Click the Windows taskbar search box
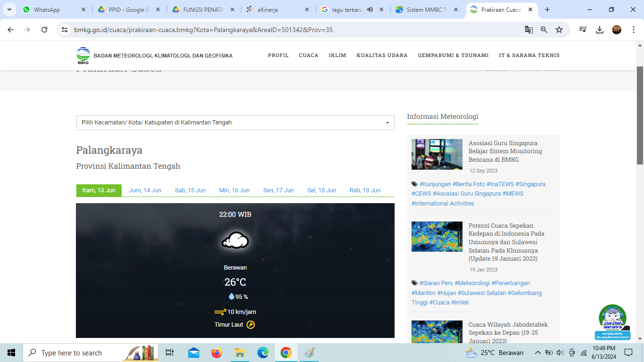Viewport: 644px width, 362px height. pos(91,353)
